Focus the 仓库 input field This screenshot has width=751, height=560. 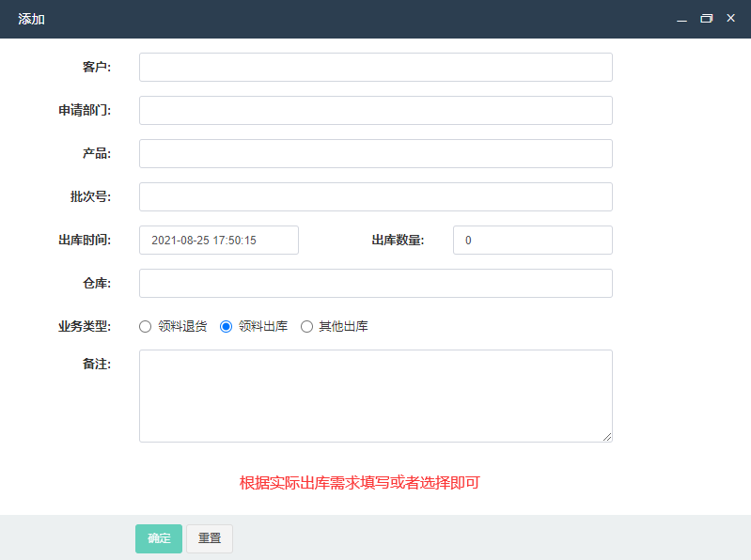pyautogui.click(x=376, y=284)
